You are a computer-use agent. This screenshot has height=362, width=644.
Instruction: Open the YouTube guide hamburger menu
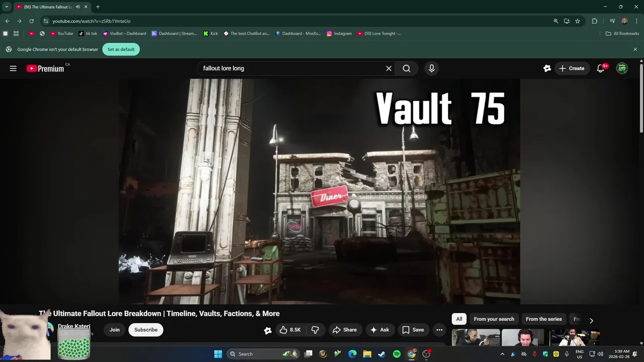13,68
